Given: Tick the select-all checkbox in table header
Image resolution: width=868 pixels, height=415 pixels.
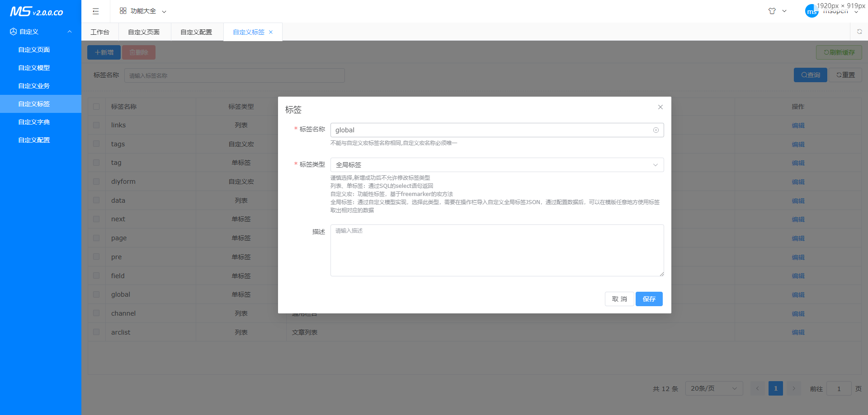Looking at the screenshot, I should pyautogui.click(x=96, y=107).
